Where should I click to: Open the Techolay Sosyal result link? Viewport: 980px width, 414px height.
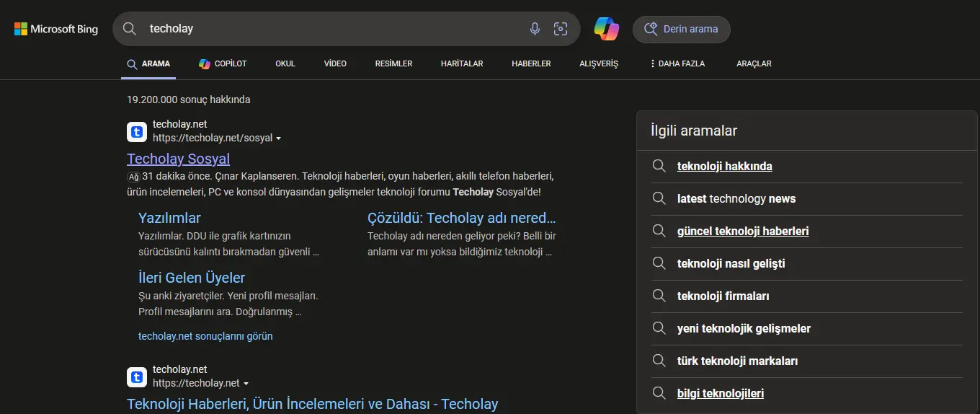(178, 159)
